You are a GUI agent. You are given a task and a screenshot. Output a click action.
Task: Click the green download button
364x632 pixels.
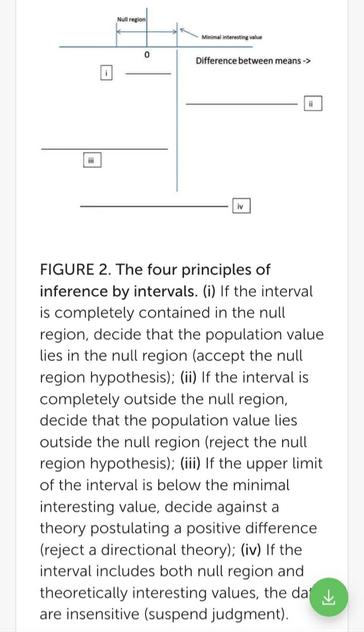point(329,597)
